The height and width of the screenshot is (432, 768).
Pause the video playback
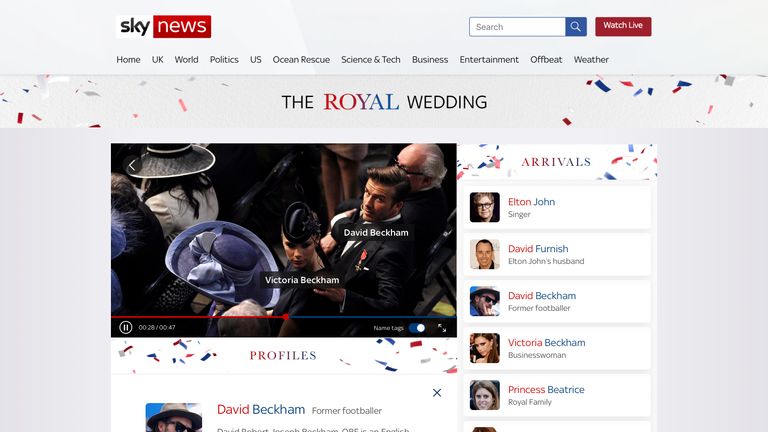click(x=125, y=327)
